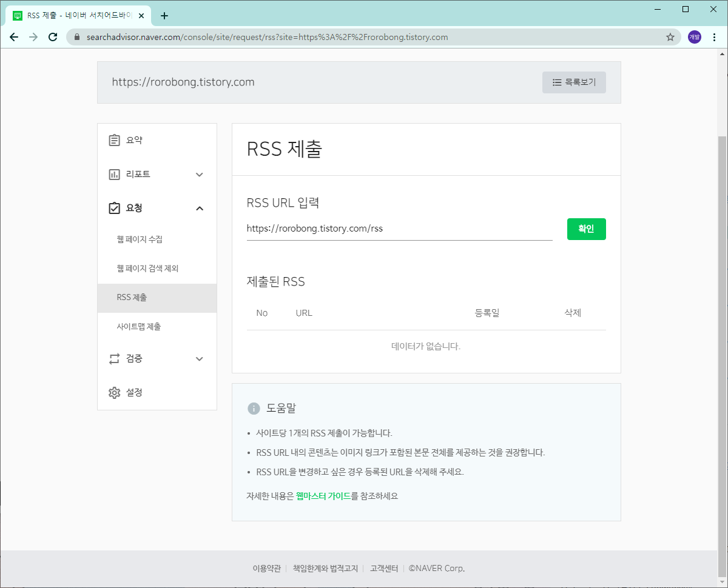Expand the 검증 menu chevron

point(200,359)
